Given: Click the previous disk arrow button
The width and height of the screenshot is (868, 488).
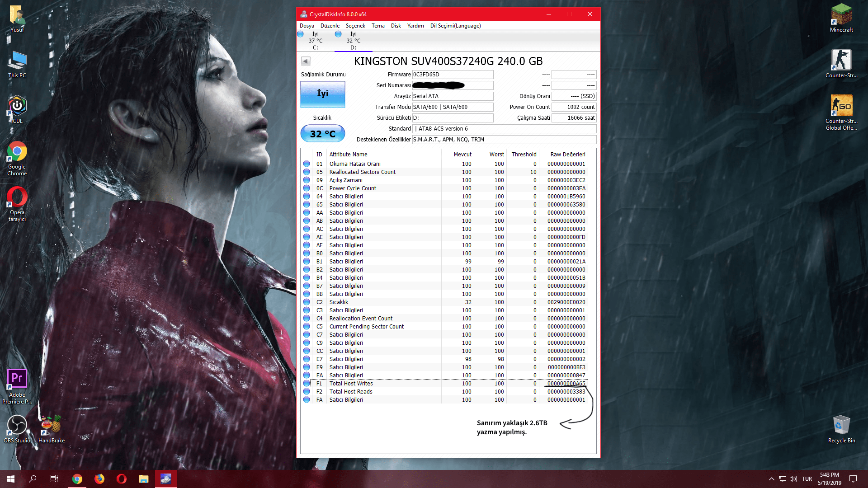Looking at the screenshot, I should tap(306, 61).
